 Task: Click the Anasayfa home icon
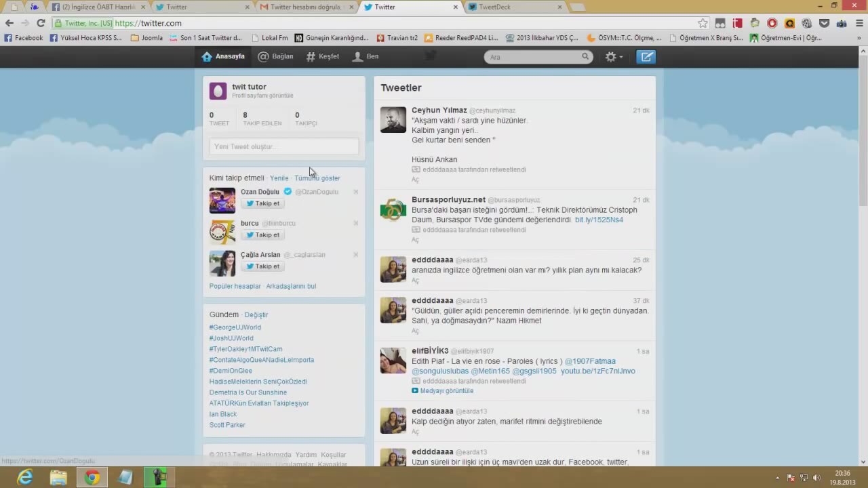coord(207,57)
